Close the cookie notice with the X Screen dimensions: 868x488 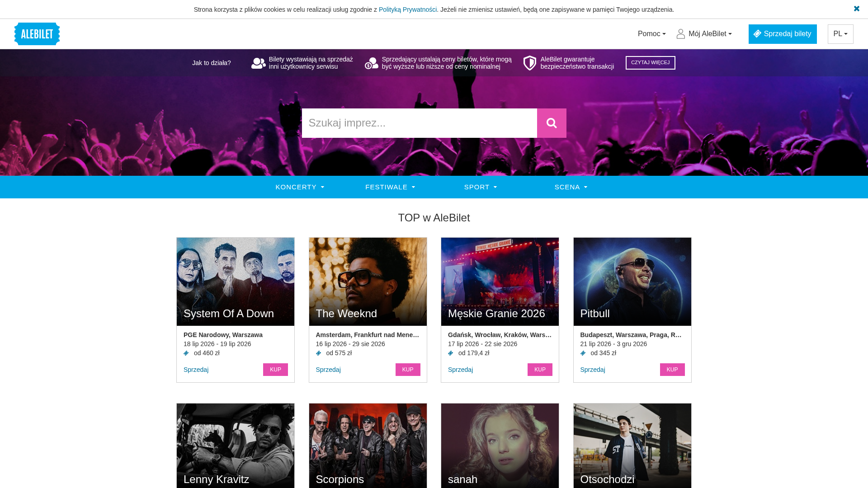coord(856,9)
